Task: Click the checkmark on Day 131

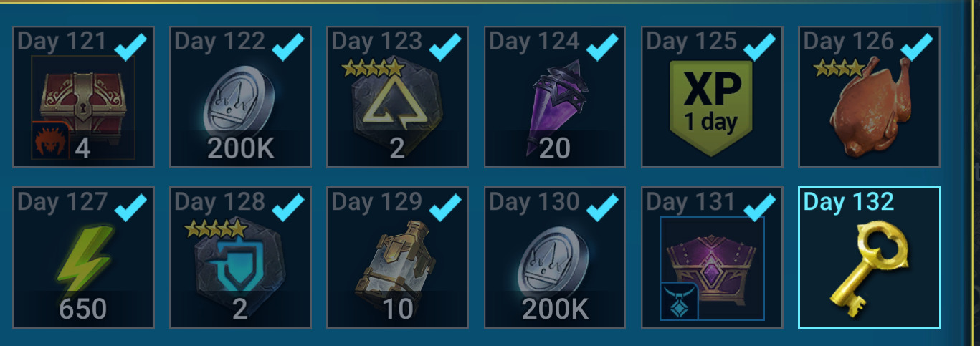Action: pyautogui.click(x=759, y=208)
